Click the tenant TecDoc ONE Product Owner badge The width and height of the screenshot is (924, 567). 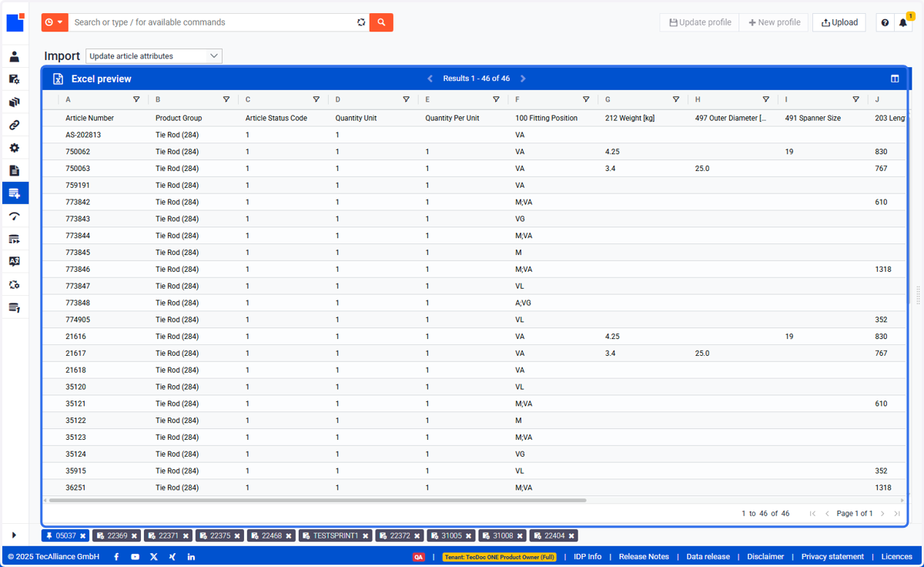point(499,557)
